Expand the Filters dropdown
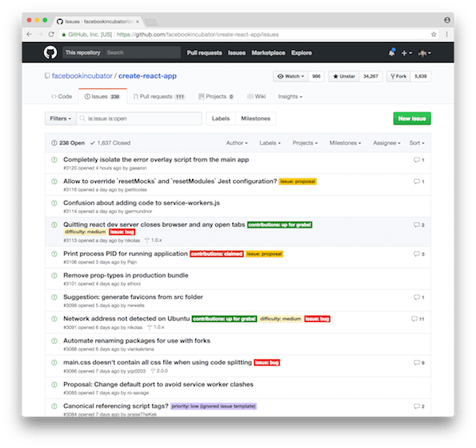 click(59, 118)
